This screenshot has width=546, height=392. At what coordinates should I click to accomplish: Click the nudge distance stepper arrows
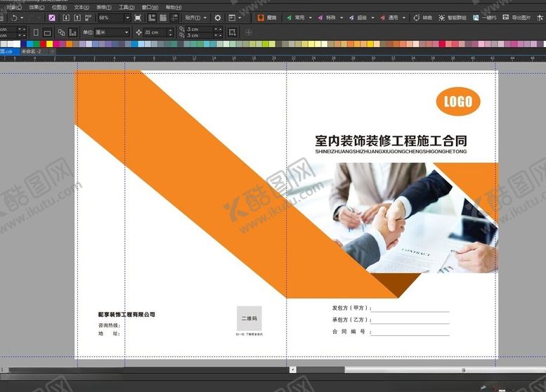(170, 32)
